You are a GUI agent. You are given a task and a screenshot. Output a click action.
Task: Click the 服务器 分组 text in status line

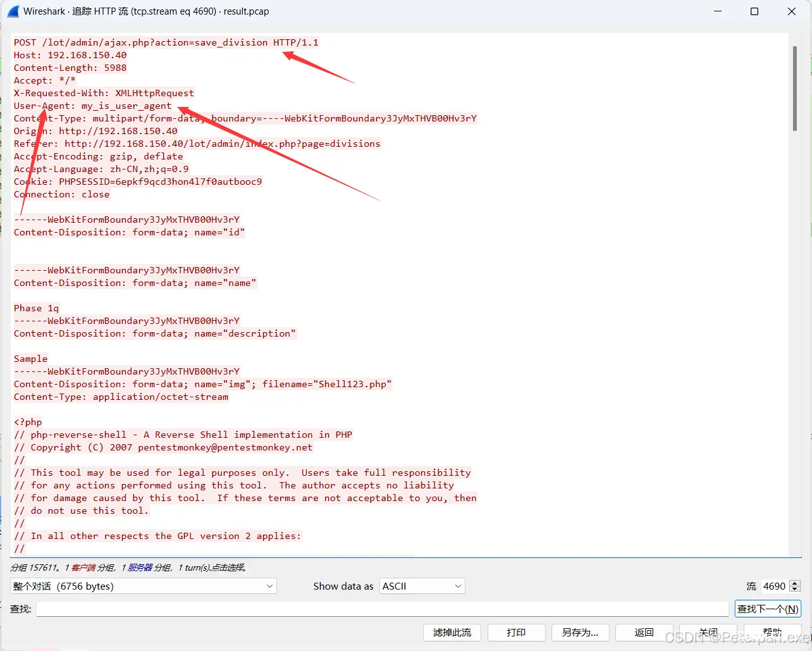click(149, 567)
